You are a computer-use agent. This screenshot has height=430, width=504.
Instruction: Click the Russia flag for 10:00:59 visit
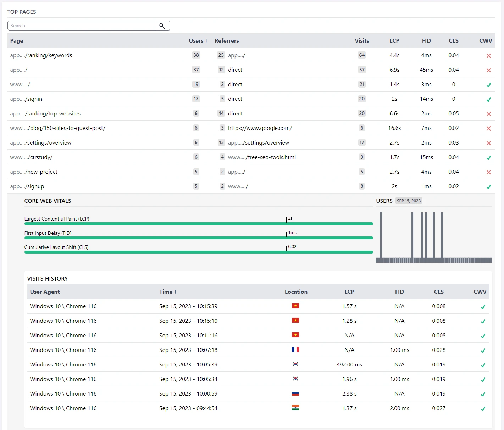pyautogui.click(x=295, y=393)
